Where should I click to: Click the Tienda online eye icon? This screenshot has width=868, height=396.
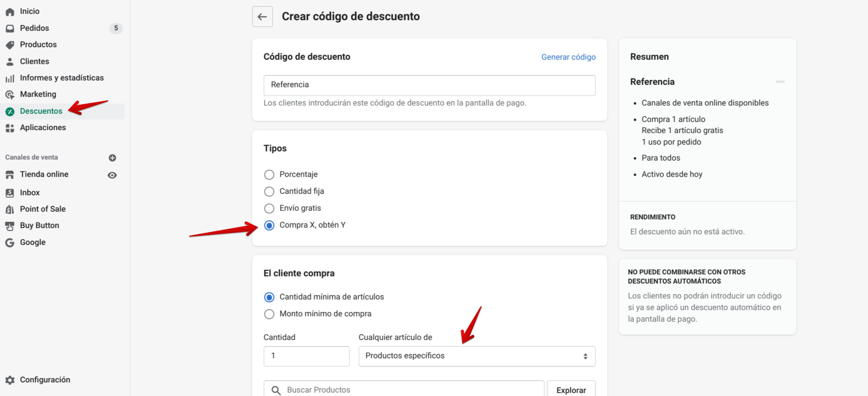coord(112,175)
